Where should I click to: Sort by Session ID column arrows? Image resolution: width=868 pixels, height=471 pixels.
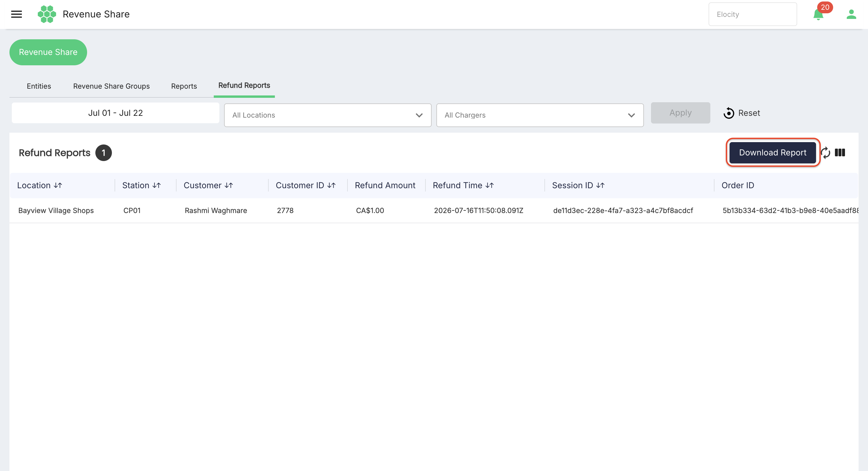tap(601, 186)
